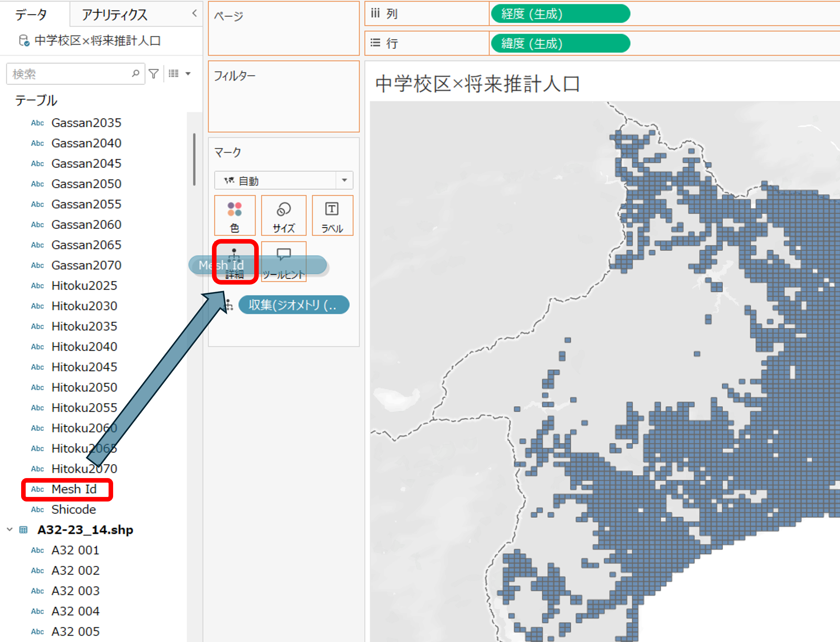Select the A32 003 field
840x642 pixels.
[76, 591]
